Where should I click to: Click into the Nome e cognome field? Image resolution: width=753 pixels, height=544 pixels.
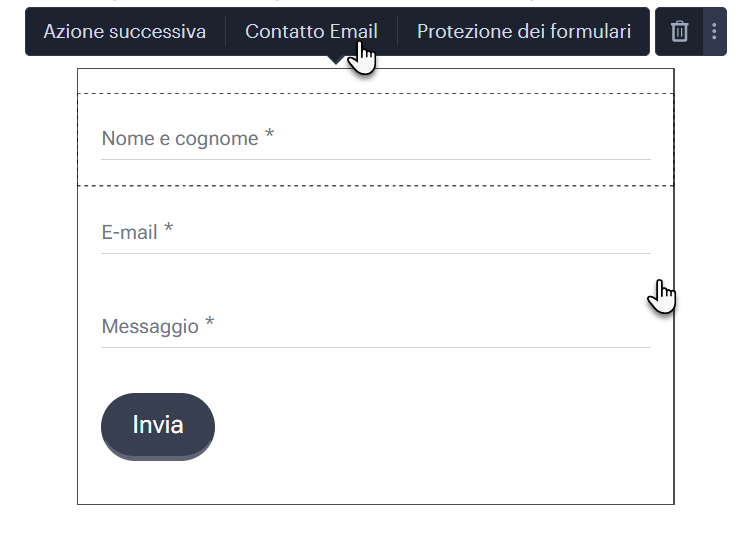pos(376,139)
